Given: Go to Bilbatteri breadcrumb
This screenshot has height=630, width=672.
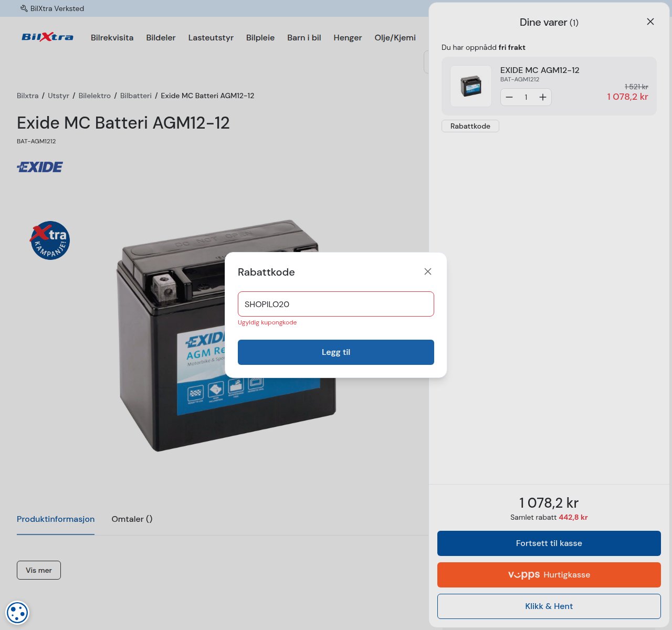Looking at the screenshot, I should (x=136, y=96).
